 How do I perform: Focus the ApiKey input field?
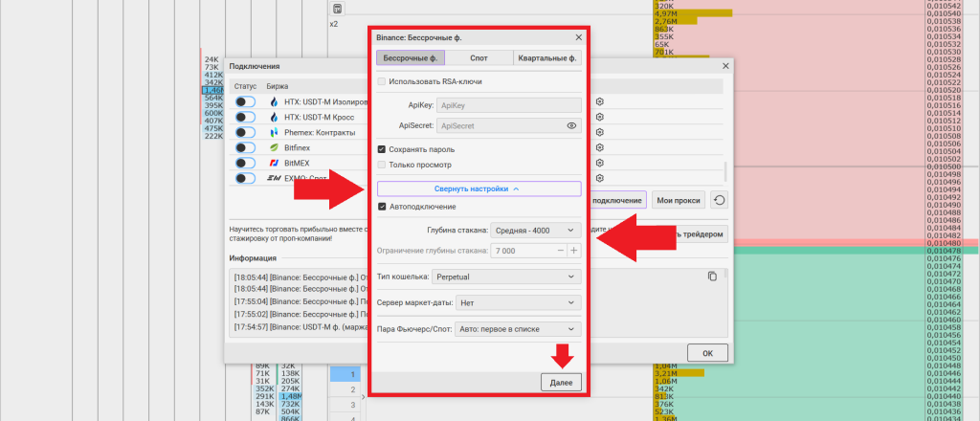click(509, 105)
